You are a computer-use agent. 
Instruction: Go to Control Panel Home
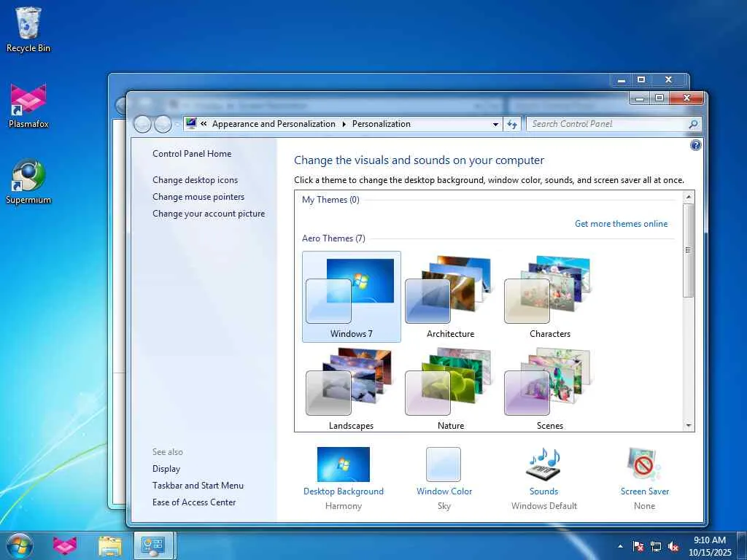click(x=192, y=154)
